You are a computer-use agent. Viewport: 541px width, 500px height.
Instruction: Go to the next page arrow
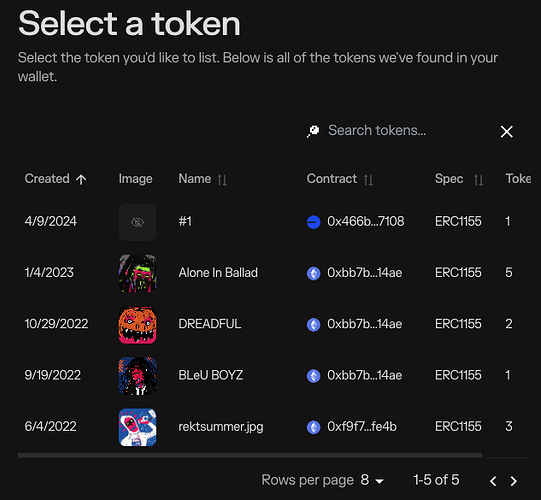[513, 481]
